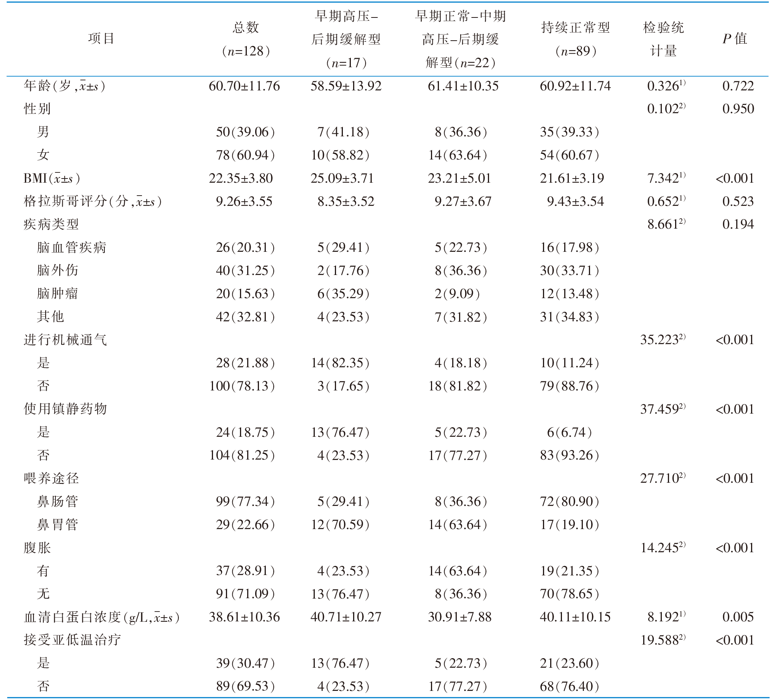Select the 持续正常型 (n=89) header
This screenshot has width=778, height=700.
(575, 39)
